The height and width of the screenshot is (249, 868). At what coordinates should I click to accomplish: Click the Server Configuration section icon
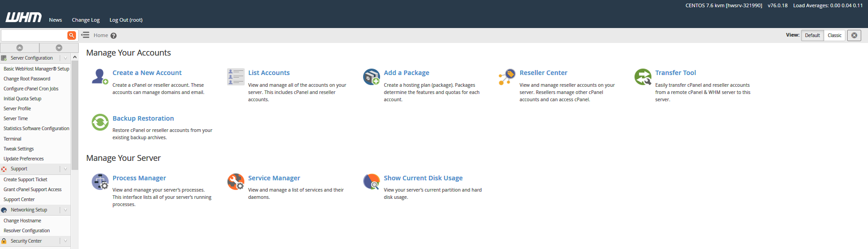4,58
